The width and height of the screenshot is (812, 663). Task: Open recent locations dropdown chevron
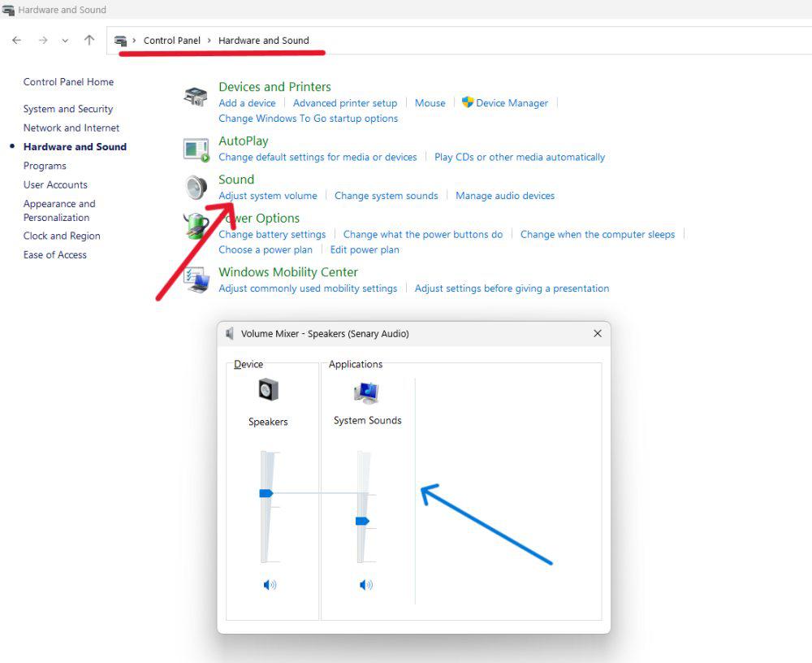pos(65,41)
